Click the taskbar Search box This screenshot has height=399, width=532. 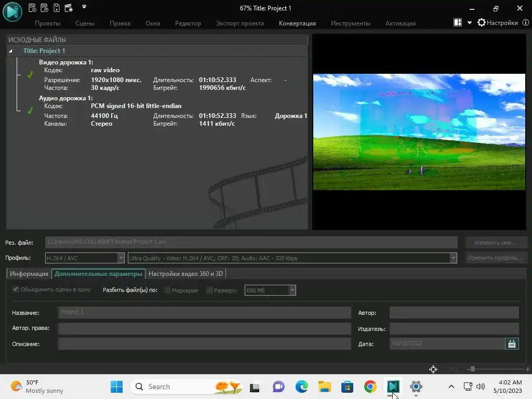coord(187,387)
